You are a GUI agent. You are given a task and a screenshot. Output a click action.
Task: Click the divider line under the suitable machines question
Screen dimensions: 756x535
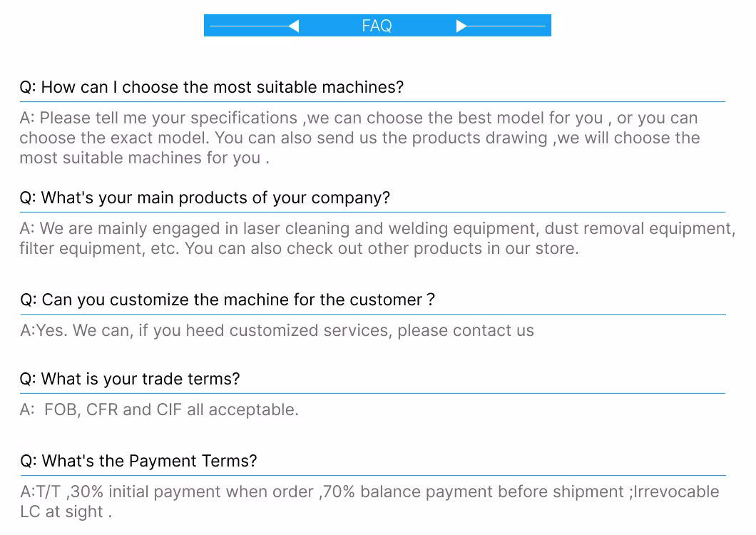pos(372,102)
